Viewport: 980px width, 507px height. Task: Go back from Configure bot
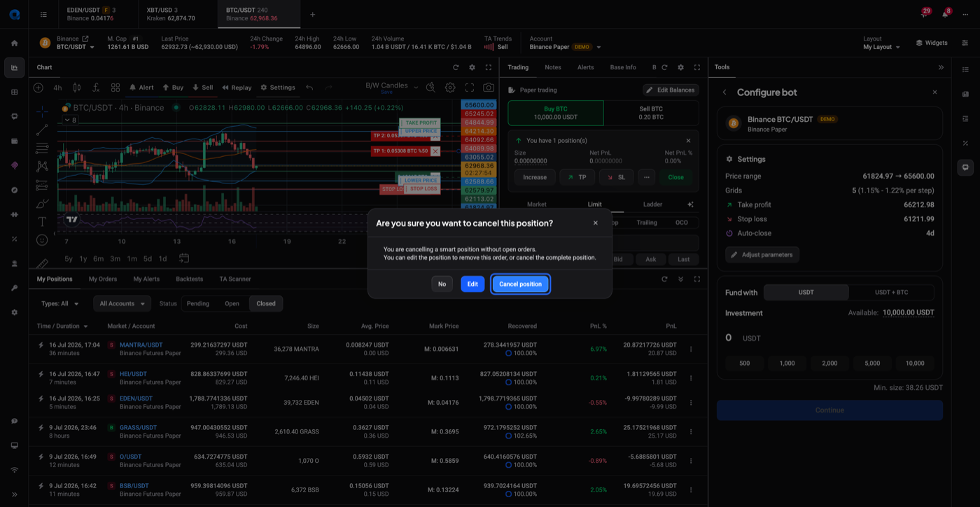[724, 92]
